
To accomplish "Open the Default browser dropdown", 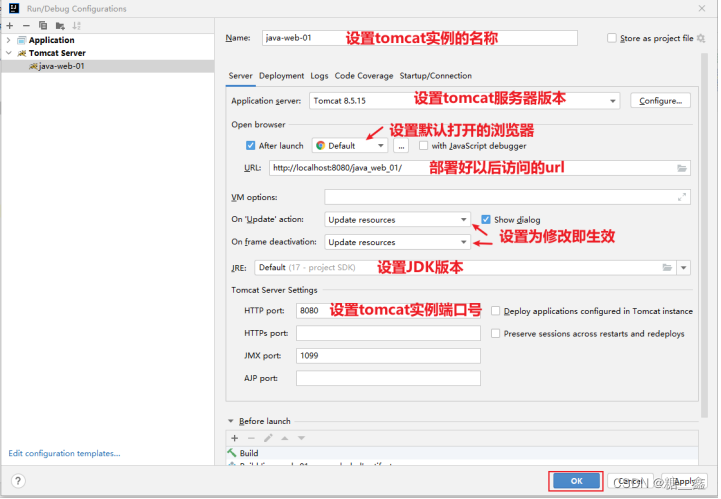I will pyautogui.click(x=350, y=146).
